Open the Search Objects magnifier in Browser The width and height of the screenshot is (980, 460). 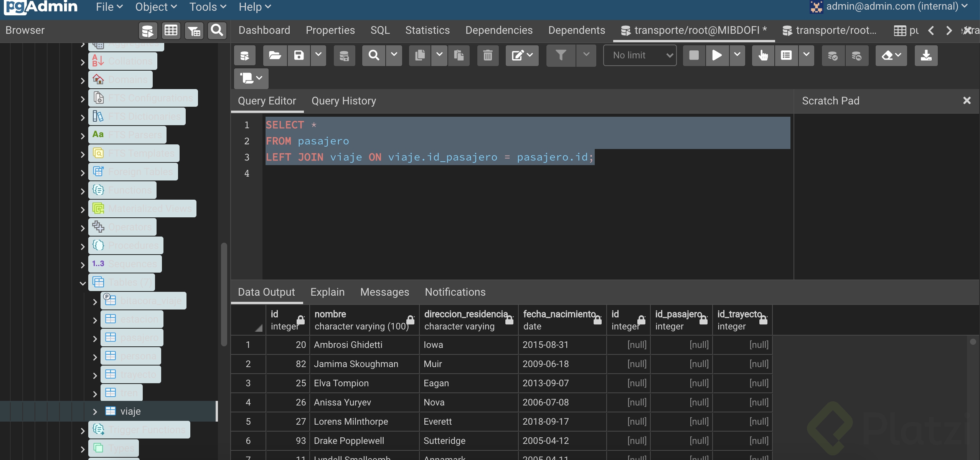217,30
